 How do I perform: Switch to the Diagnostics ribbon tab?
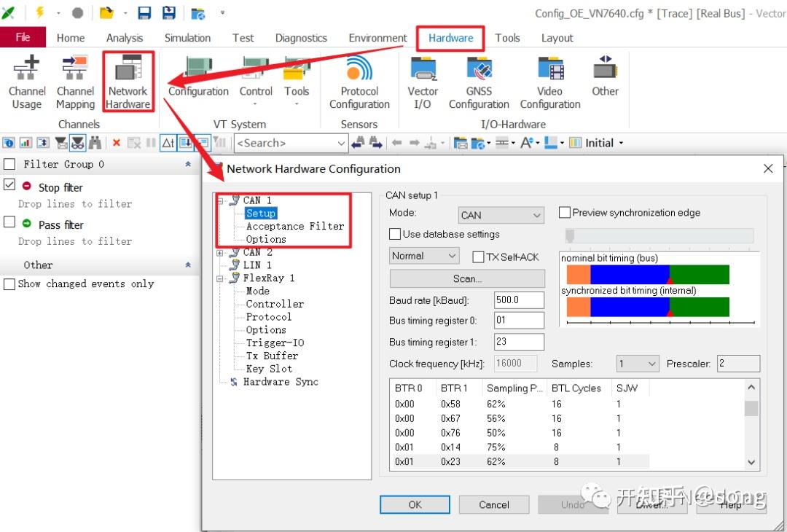[x=301, y=38]
